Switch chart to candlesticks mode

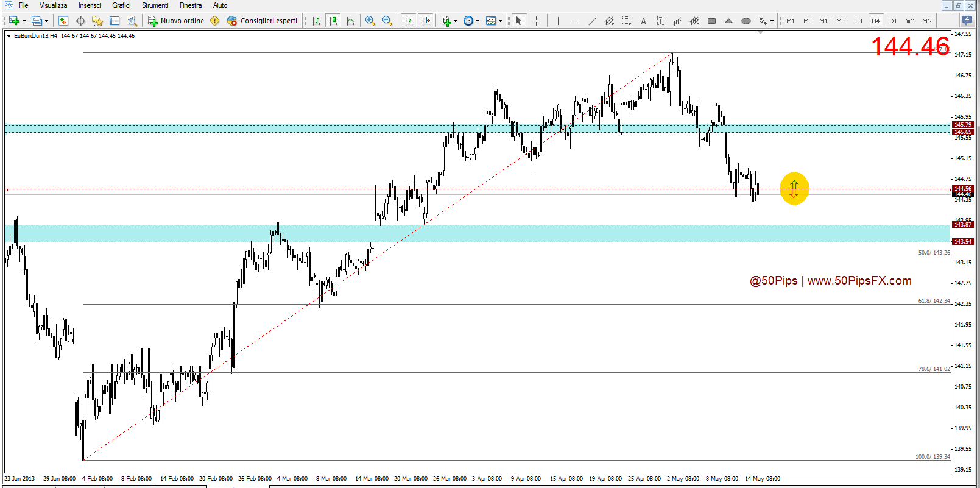333,21
